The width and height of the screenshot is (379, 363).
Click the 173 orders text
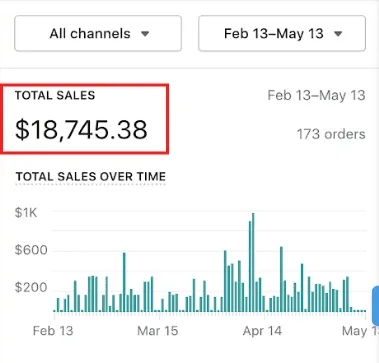[x=331, y=134]
